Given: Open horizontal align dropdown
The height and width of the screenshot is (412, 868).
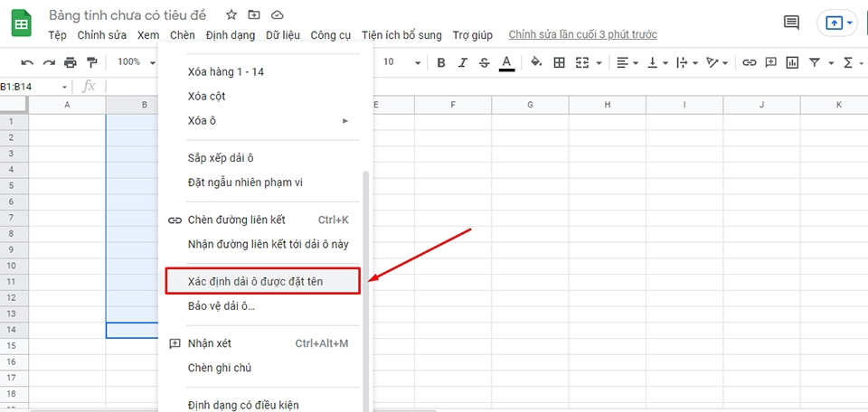Looking at the screenshot, I should tap(627, 62).
